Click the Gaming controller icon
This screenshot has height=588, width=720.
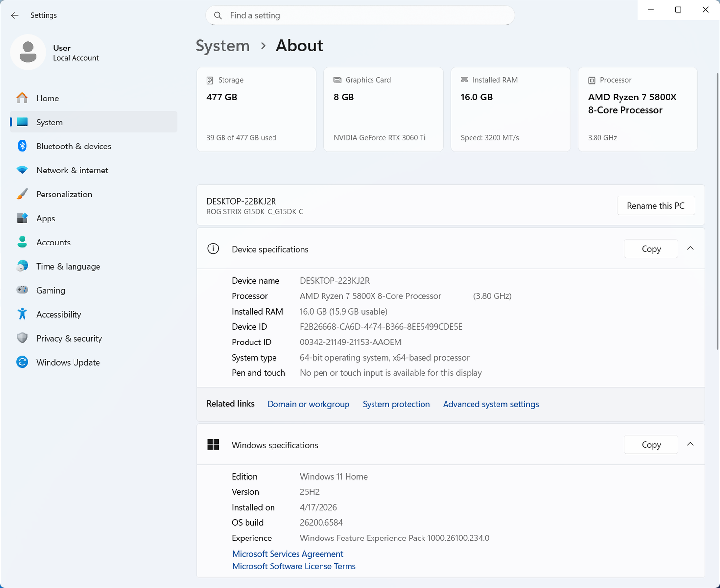point(22,290)
